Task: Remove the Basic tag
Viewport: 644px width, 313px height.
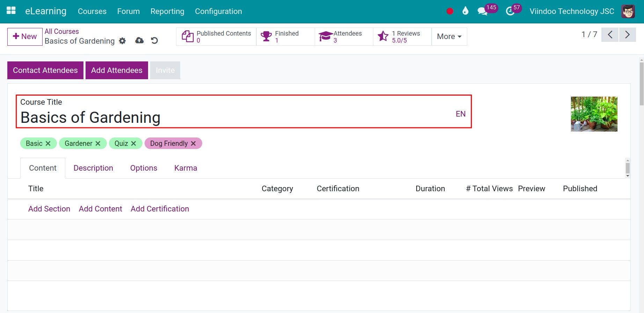Action: click(x=48, y=143)
